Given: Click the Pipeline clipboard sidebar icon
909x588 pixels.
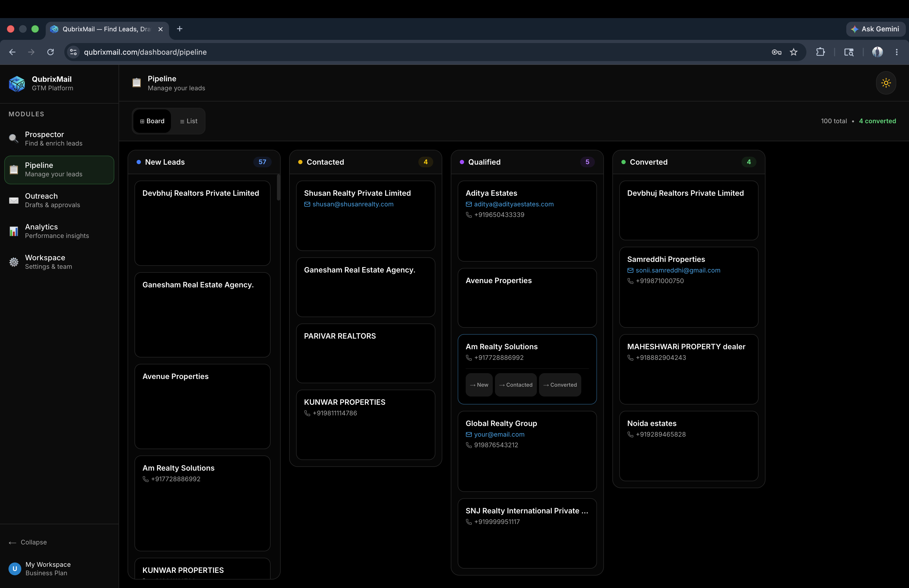Looking at the screenshot, I should (14, 169).
